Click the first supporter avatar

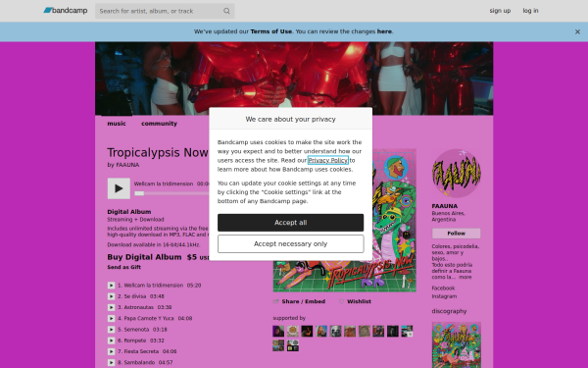278,332
